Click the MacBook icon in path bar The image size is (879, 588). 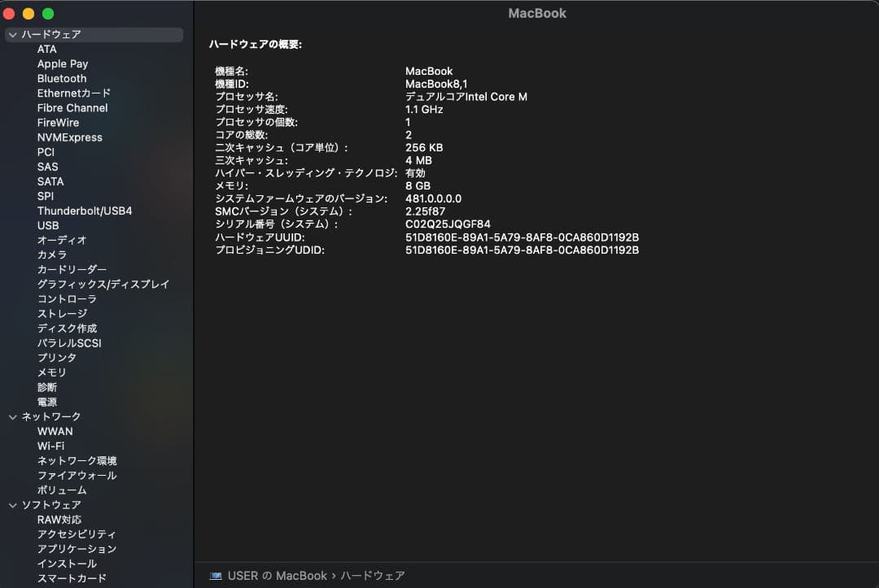click(216, 576)
